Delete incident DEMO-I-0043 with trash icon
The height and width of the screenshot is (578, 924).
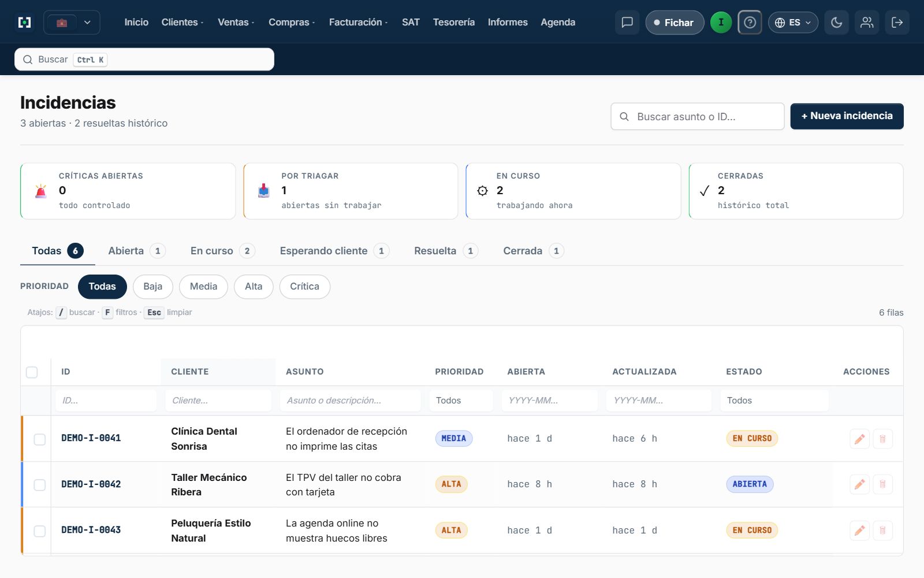tap(882, 531)
